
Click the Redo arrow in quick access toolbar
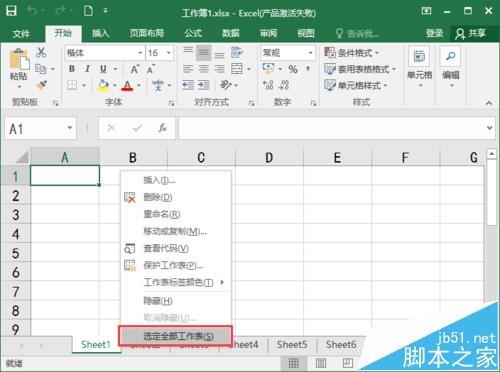pyautogui.click(x=60, y=11)
